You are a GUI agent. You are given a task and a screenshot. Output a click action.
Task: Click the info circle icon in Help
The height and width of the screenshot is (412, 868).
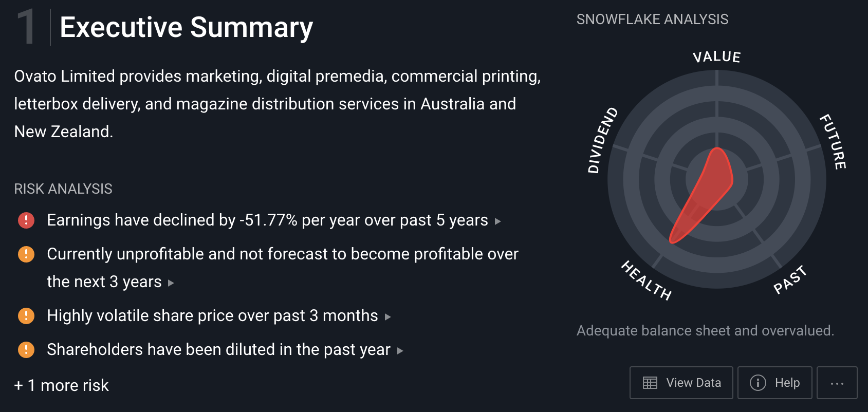[758, 383]
